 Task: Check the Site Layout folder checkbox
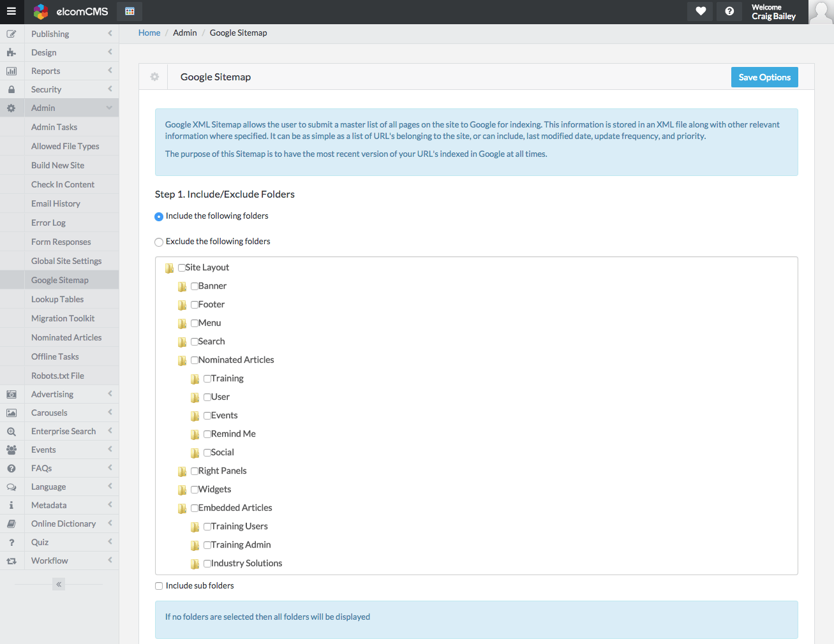pyautogui.click(x=181, y=267)
